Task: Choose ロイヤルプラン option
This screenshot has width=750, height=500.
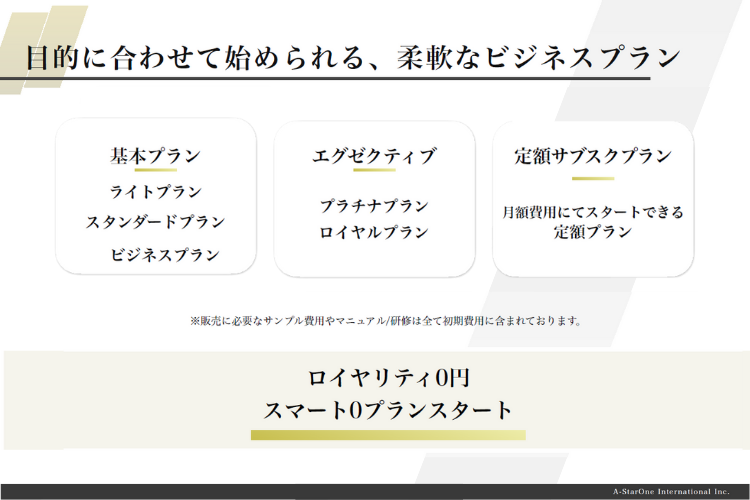Action: [374, 232]
